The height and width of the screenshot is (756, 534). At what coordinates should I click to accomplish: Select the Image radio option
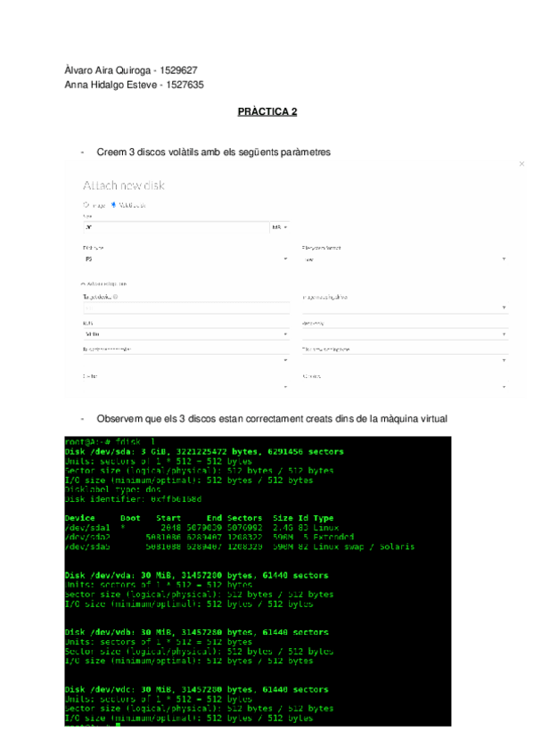click(86, 205)
